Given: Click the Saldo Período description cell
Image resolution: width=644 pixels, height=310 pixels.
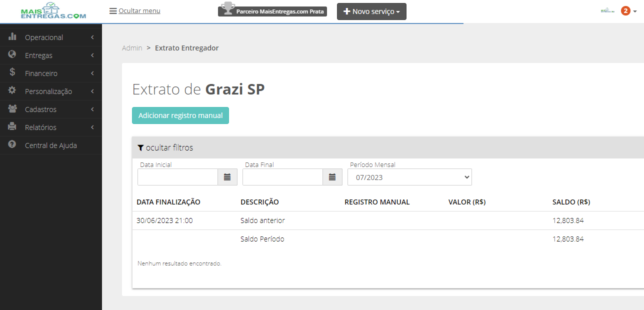Looking at the screenshot, I should pos(262,239).
